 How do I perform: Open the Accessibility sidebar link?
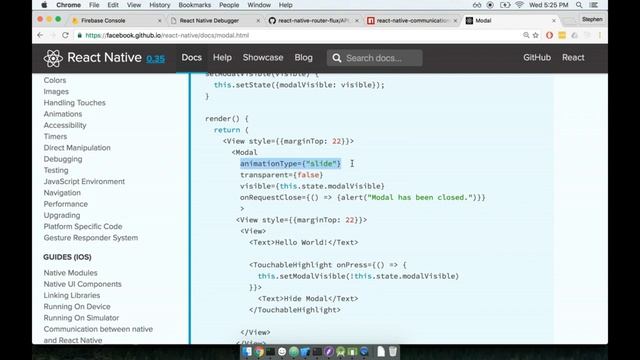tap(65, 125)
